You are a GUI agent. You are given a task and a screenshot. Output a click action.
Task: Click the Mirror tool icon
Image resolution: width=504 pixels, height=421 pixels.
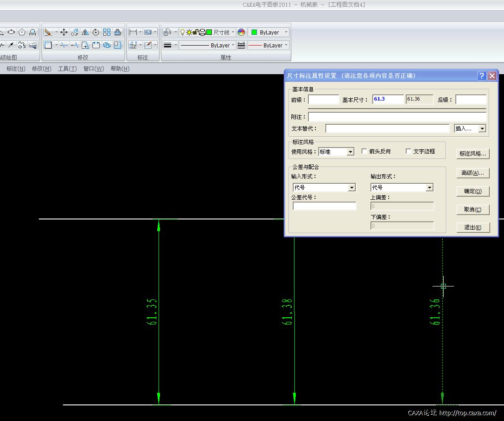point(85,32)
